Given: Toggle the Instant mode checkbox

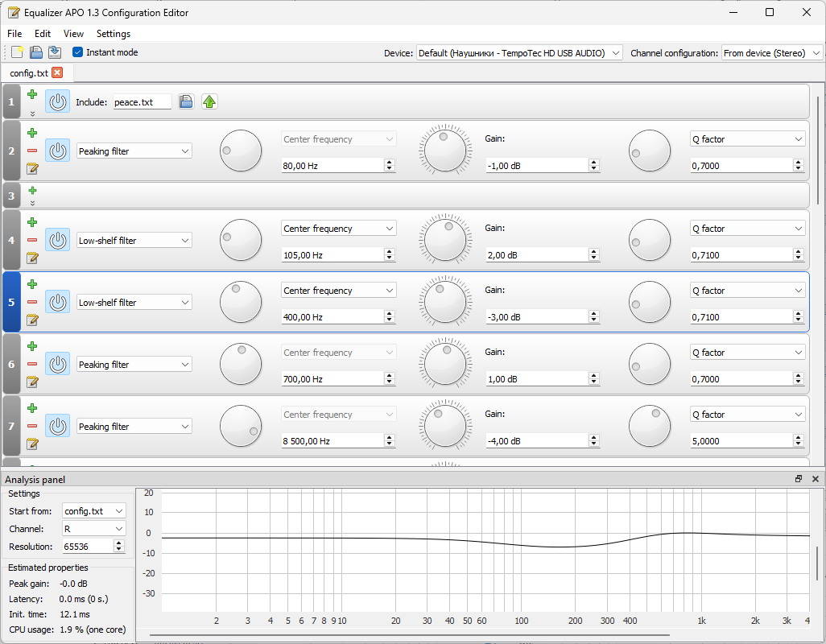Looking at the screenshot, I should point(78,52).
